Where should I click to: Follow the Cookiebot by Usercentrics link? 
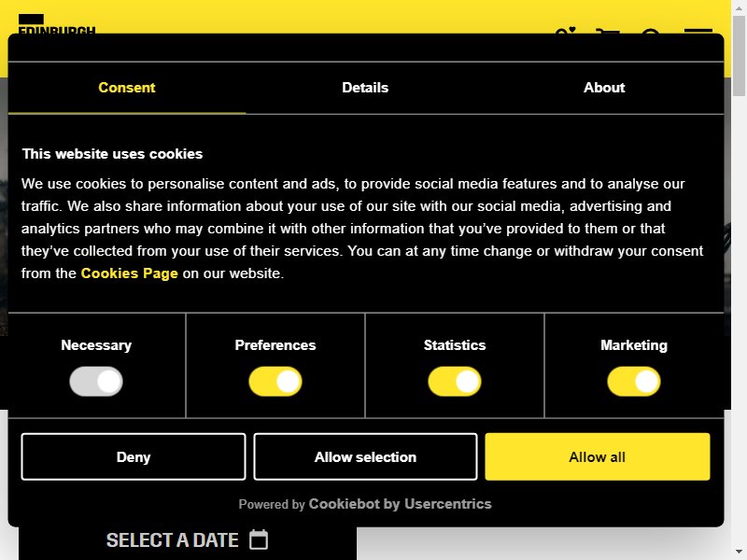click(400, 504)
